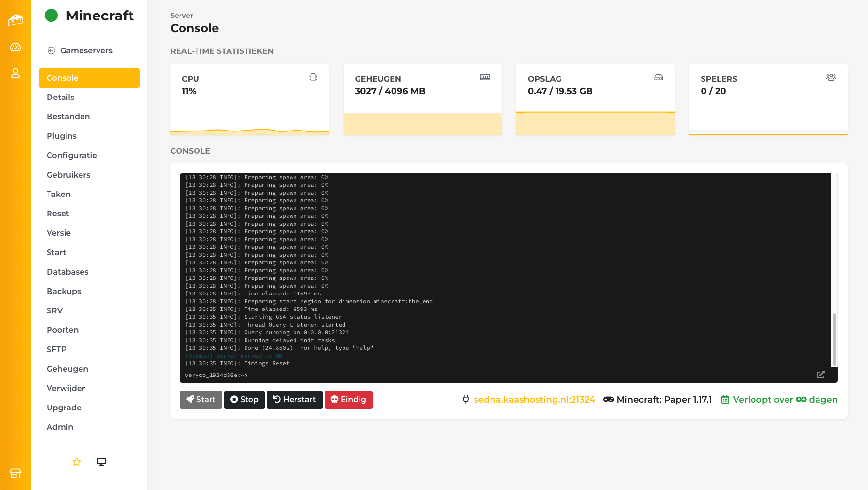This screenshot has width=868, height=490.
Task: Open the dashboard speedometer icon
Action: 16,47
